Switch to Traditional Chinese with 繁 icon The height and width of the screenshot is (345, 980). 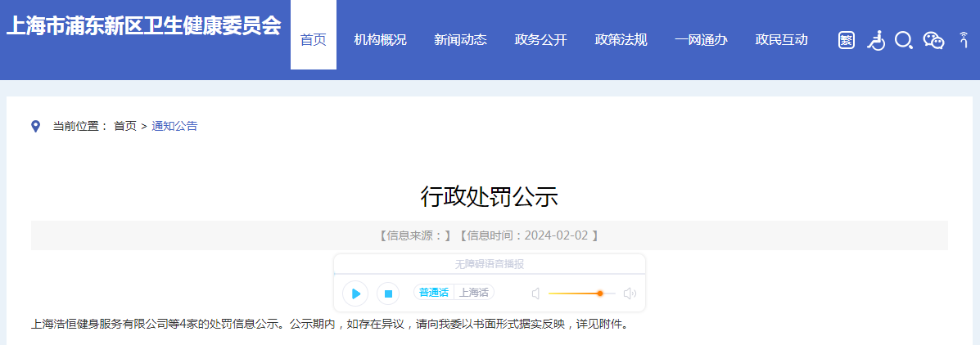click(x=847, y=40)
